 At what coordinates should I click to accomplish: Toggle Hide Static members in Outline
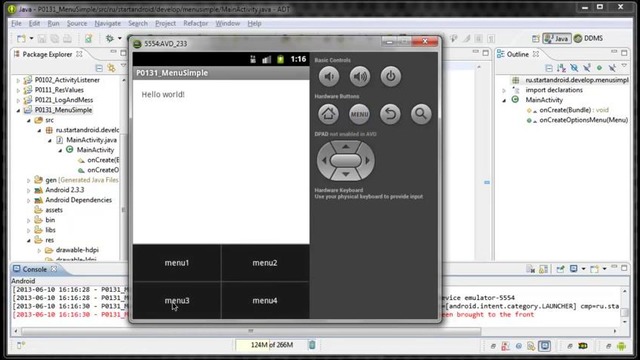pyautogui.click(x=587, y=68)
